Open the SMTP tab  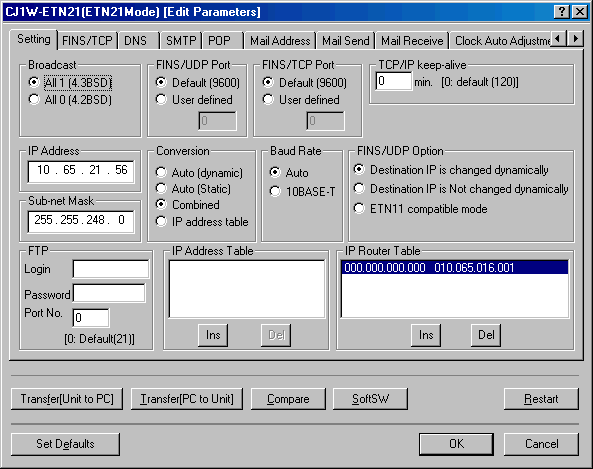coord(181,40)
